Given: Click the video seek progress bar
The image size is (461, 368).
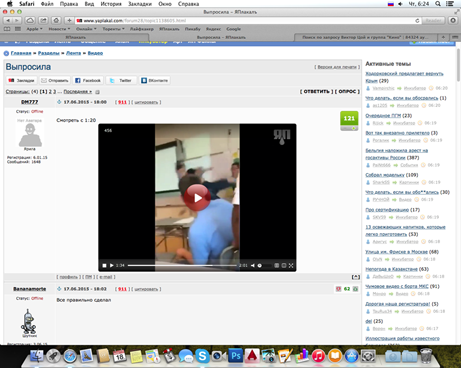Looking at the screenshot, I should 182,265.
